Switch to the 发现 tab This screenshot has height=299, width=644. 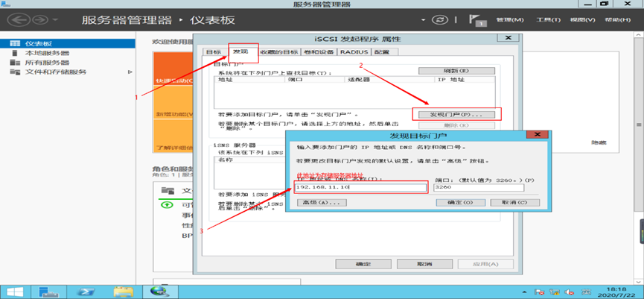coord(240,51)
